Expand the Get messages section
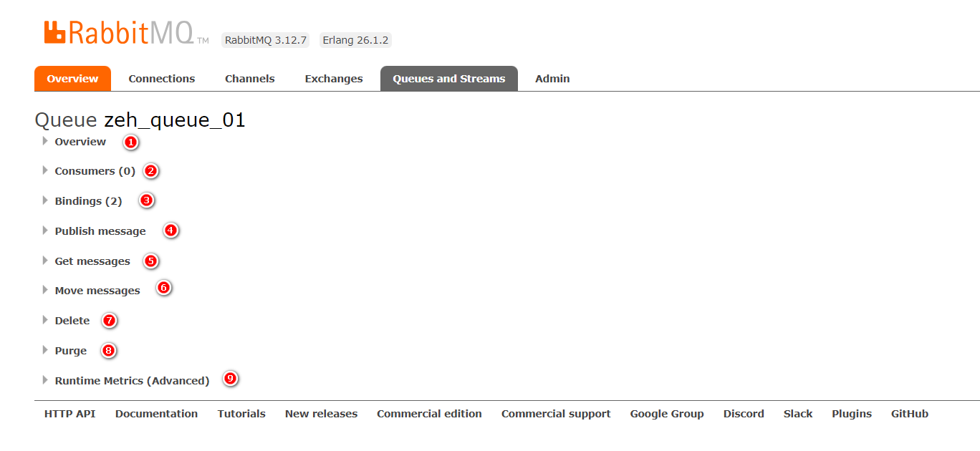Screen dimensions: 980x451 [92, 261]
